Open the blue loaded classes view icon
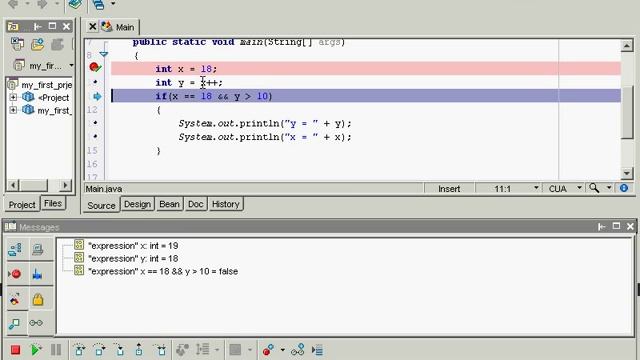This screenshot has width=640, height=360. tap(38, 274)
